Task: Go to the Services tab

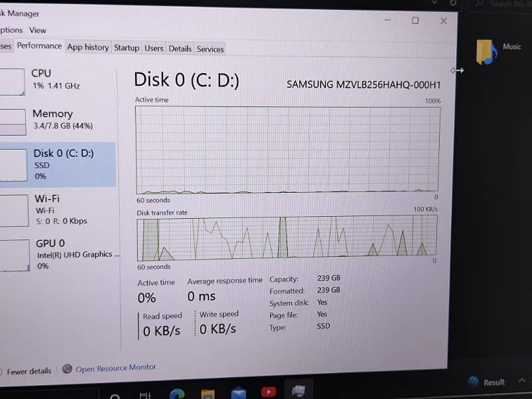Action: point(210,49)
